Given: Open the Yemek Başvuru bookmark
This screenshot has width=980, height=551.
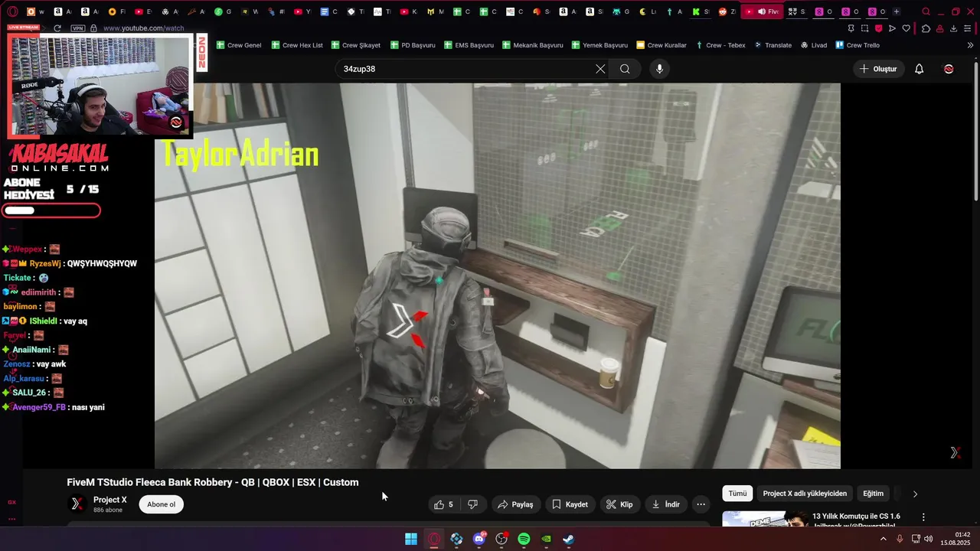Looking at the screenshot, I should [x=599, y=45].
